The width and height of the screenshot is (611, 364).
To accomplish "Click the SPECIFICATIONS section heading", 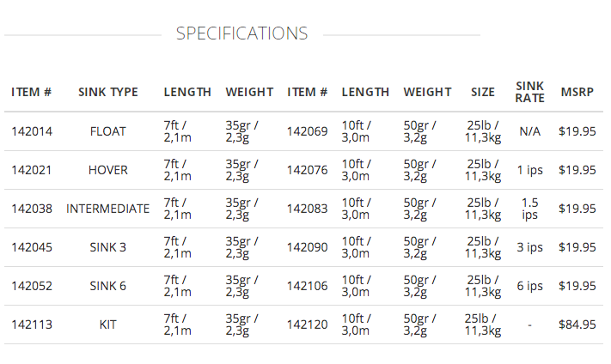I will tap(241, 33).
